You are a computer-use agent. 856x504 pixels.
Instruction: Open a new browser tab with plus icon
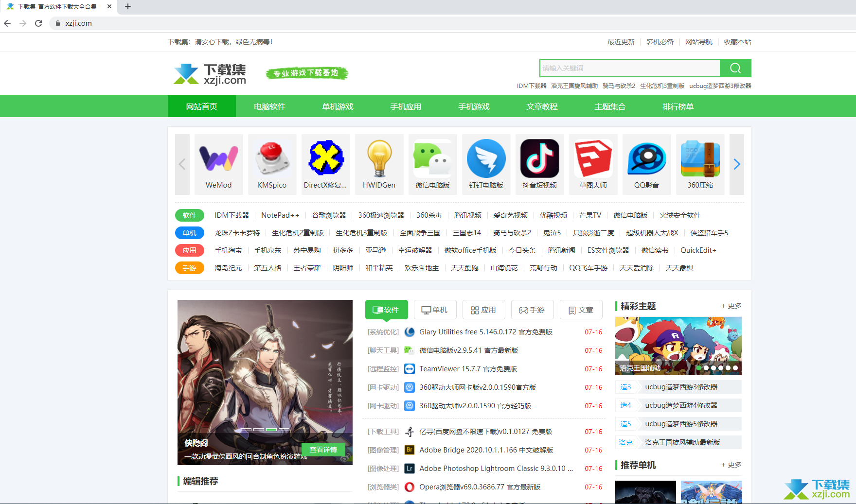(128, 6)
